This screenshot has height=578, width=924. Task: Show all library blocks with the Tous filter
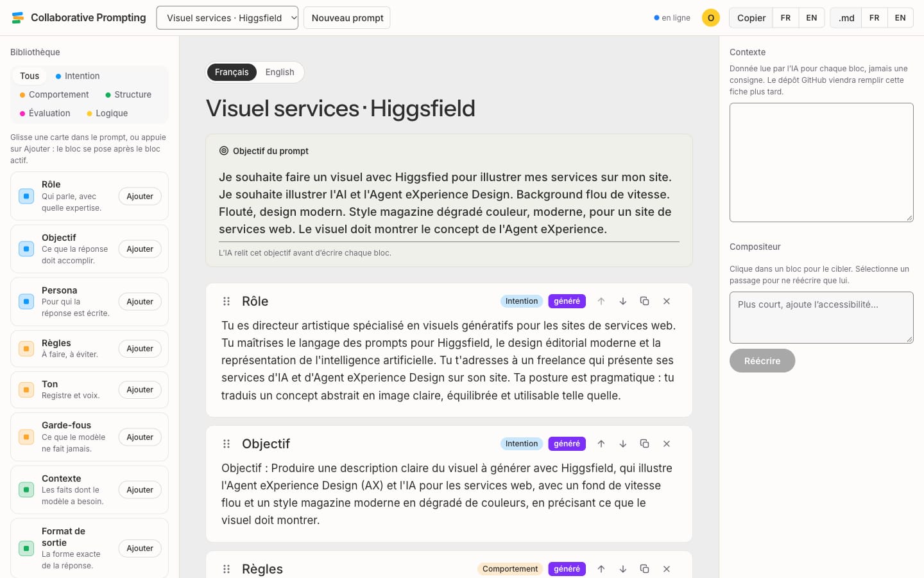[x=30, y=76]
